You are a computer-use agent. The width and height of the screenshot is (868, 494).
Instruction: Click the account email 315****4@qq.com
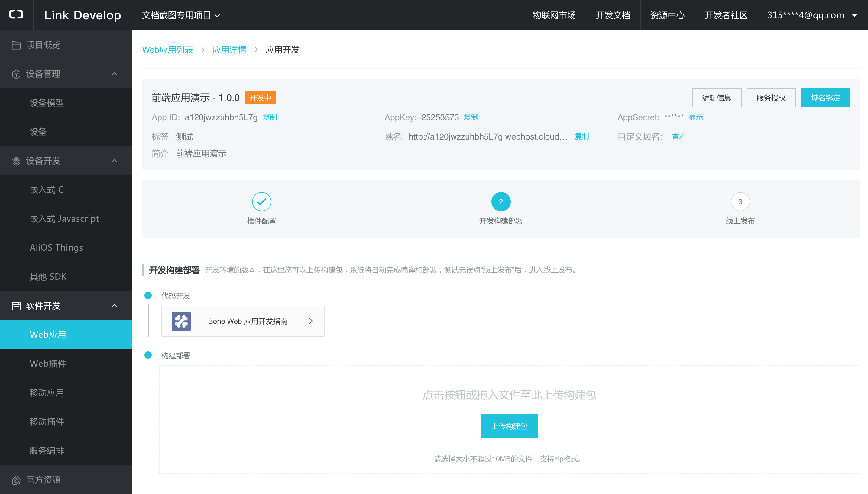pos(805,15)
